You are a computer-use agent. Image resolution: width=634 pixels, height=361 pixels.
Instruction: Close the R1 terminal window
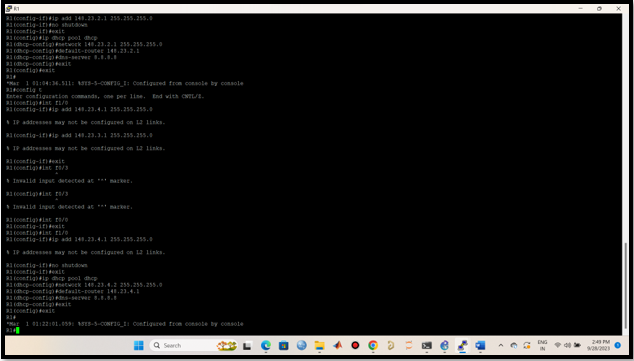click(x=618, y=8)
